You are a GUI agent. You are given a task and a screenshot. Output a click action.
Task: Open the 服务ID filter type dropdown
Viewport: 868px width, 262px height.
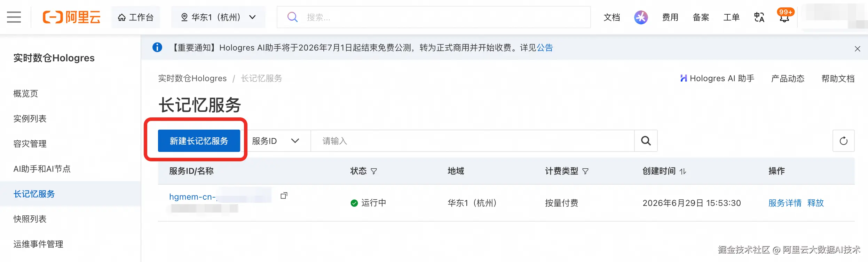pyautogui.click(x=276, y=141)
